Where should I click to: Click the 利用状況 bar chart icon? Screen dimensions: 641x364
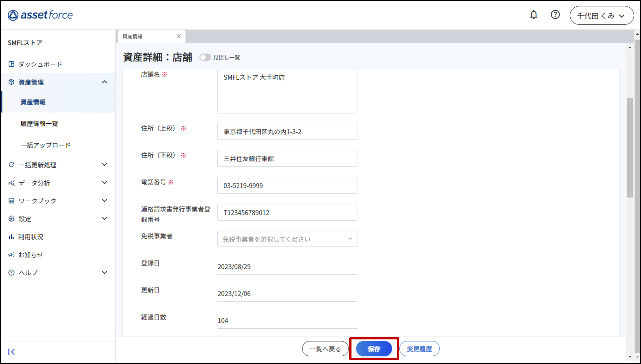tap(11, 237)
